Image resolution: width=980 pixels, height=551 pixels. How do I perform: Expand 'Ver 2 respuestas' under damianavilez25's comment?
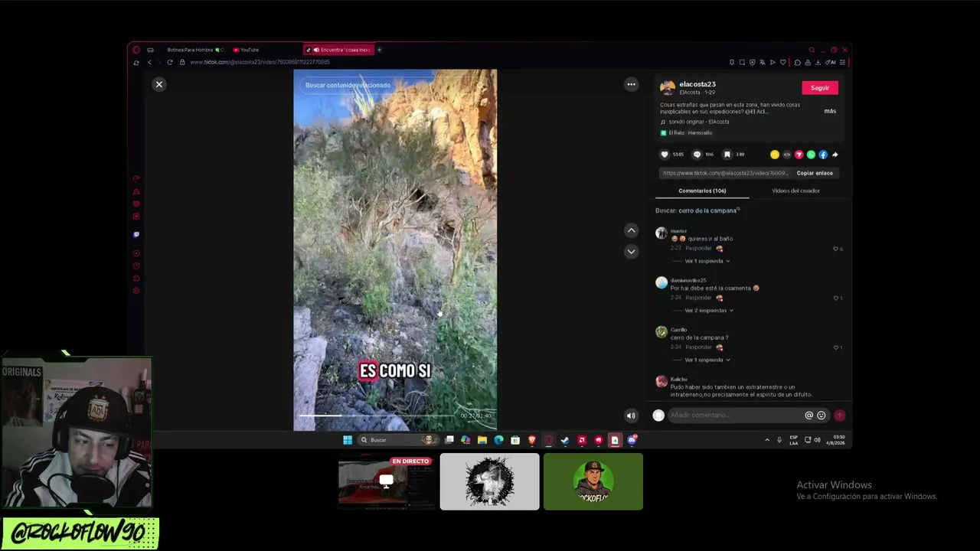point(709,311)
